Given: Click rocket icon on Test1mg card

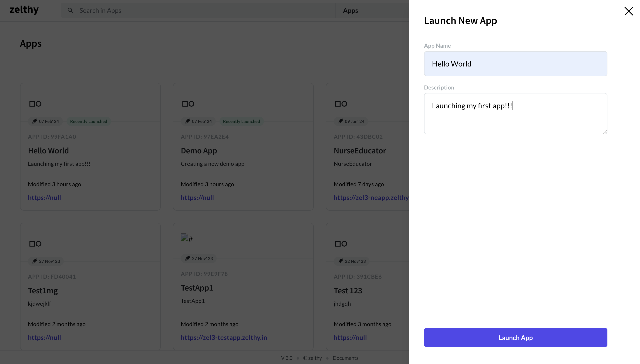Looking at the screenshot, I should click(34, 261).
